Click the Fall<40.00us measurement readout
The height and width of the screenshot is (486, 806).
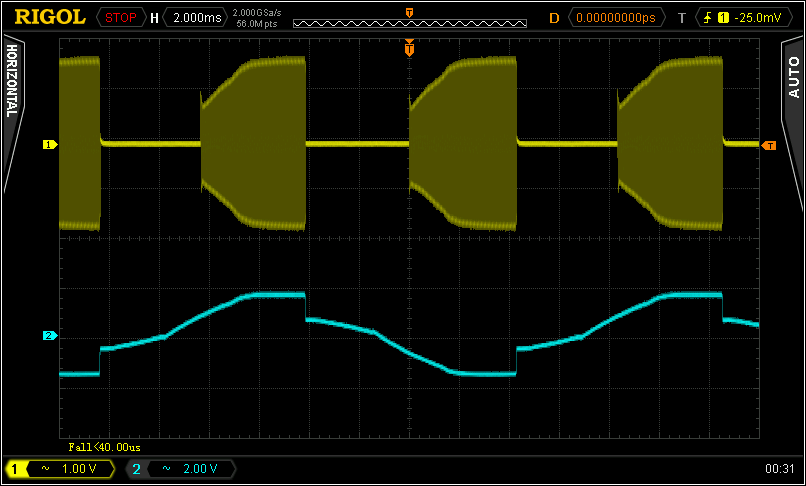coord(104,447)
